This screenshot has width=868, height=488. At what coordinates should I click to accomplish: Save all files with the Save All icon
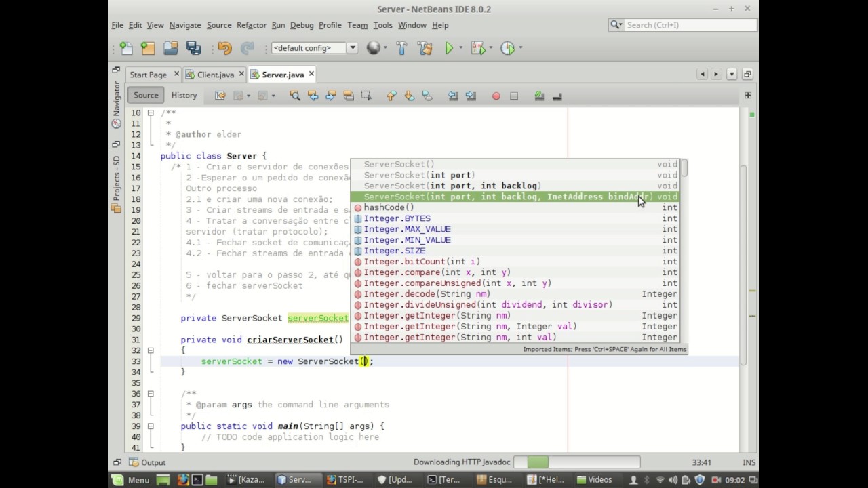(x=194, y=48)
